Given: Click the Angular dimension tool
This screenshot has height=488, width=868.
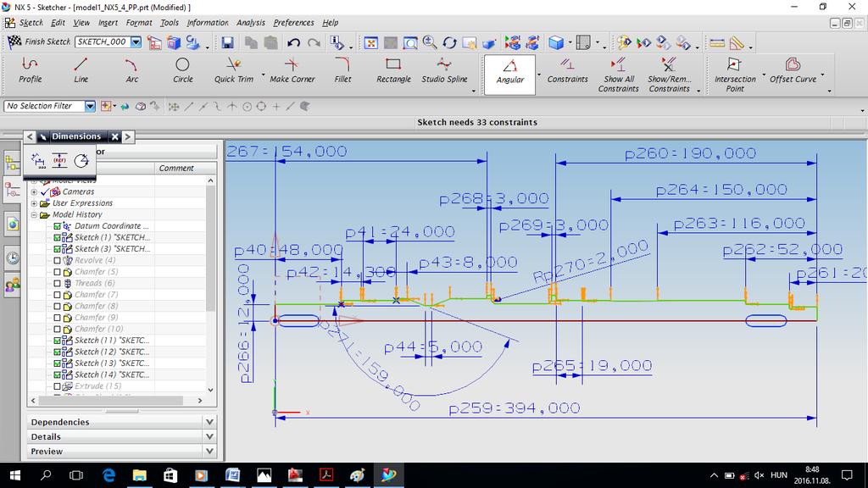Looking at the screenshot, I should [x=509, y=73].
